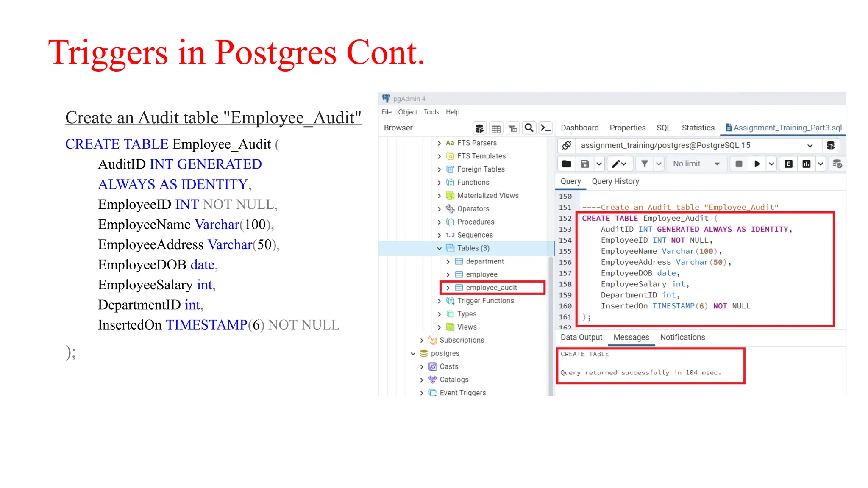Click the Casts node icon
Screen dimensions: 868x488
[433, 366]
